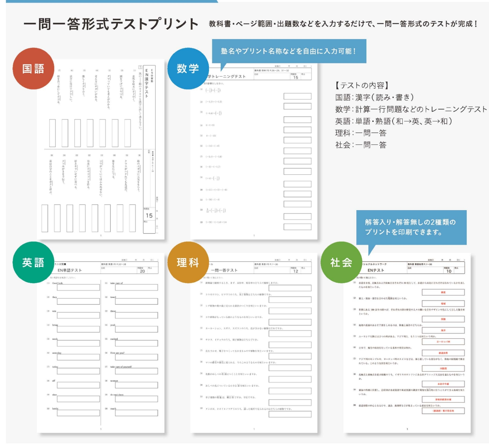Open the 理科 一問一答テスト sheet thumbnail

click(254, 343)
